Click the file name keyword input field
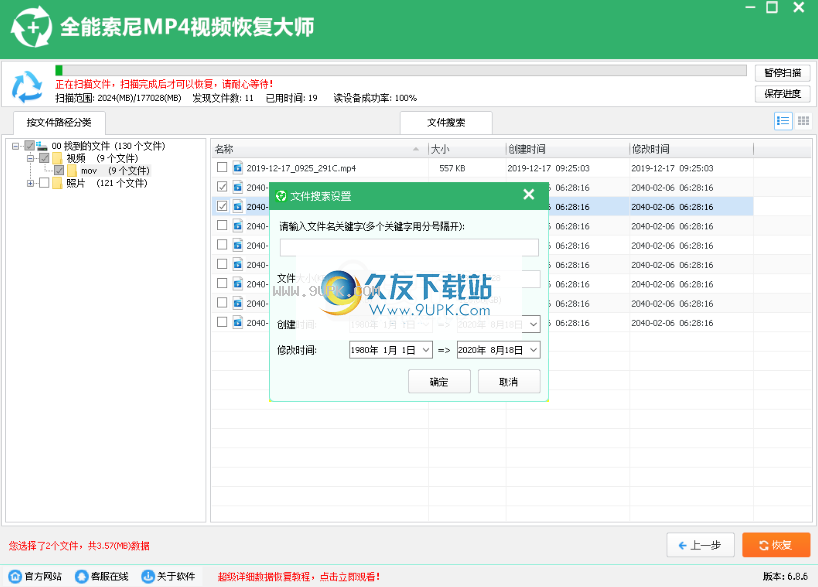 409,247
